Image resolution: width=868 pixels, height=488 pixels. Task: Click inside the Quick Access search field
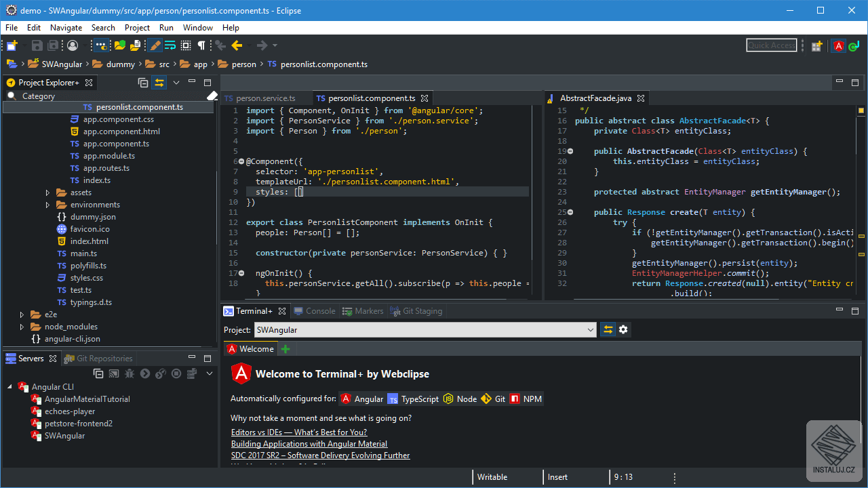[x=771, y=45]
